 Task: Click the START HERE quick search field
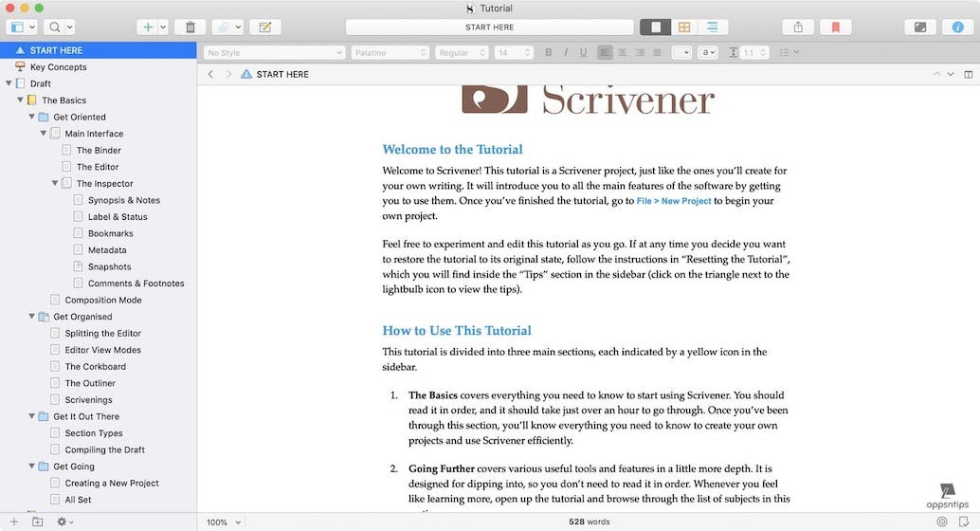(489, 27)
